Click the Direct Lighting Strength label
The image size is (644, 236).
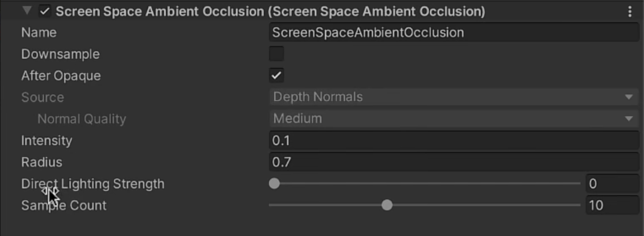coord(93,184)
